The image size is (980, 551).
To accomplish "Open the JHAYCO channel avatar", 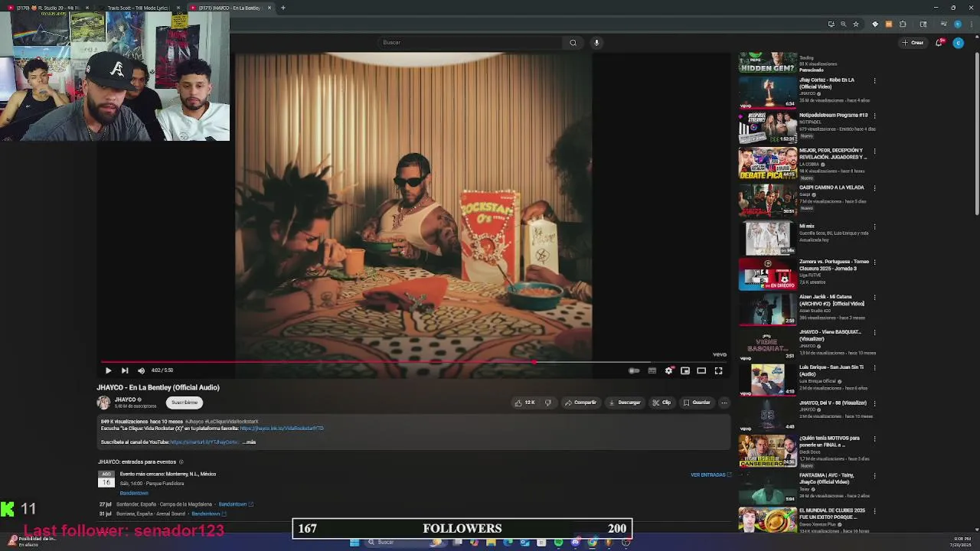I will (103, 403).
